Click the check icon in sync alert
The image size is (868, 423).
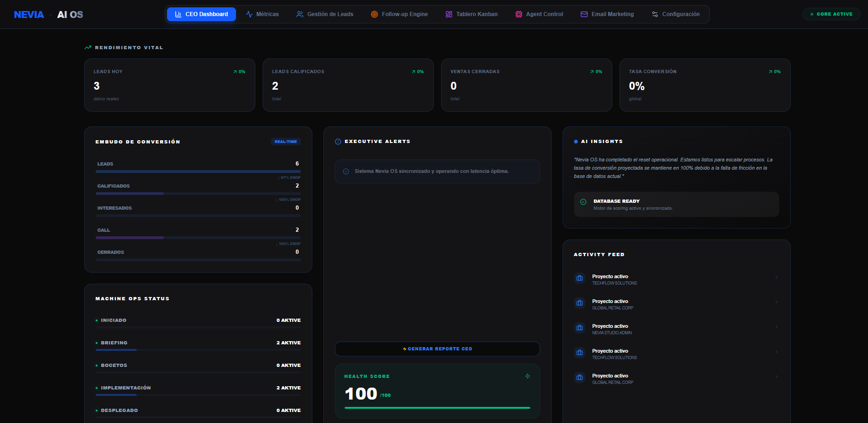coord(346,171)
